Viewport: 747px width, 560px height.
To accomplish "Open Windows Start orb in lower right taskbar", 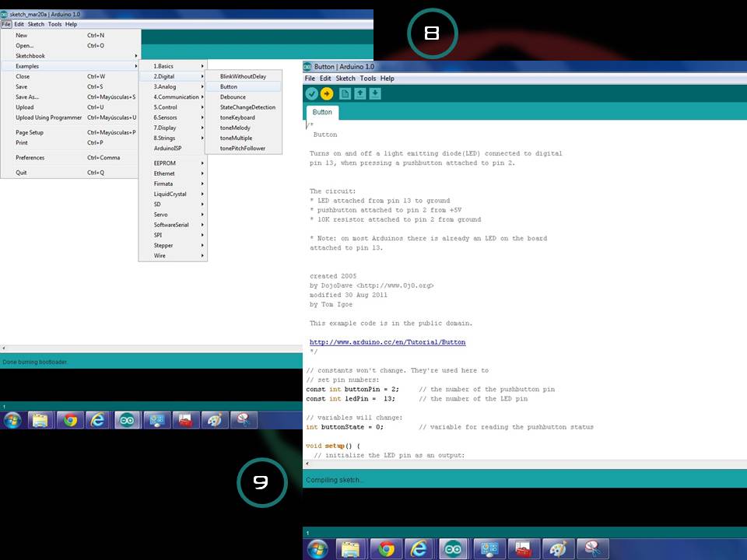I will [317, 549].
